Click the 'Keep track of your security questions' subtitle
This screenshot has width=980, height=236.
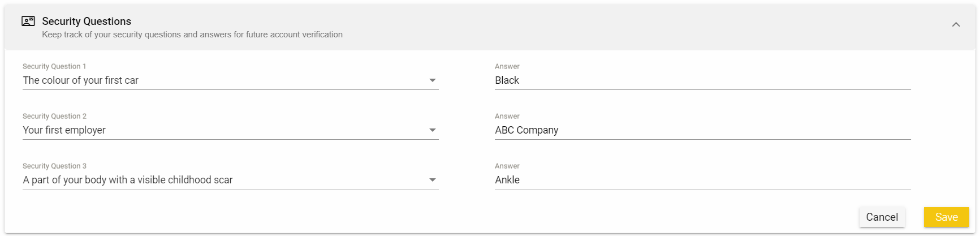click(x=192, y=35)
